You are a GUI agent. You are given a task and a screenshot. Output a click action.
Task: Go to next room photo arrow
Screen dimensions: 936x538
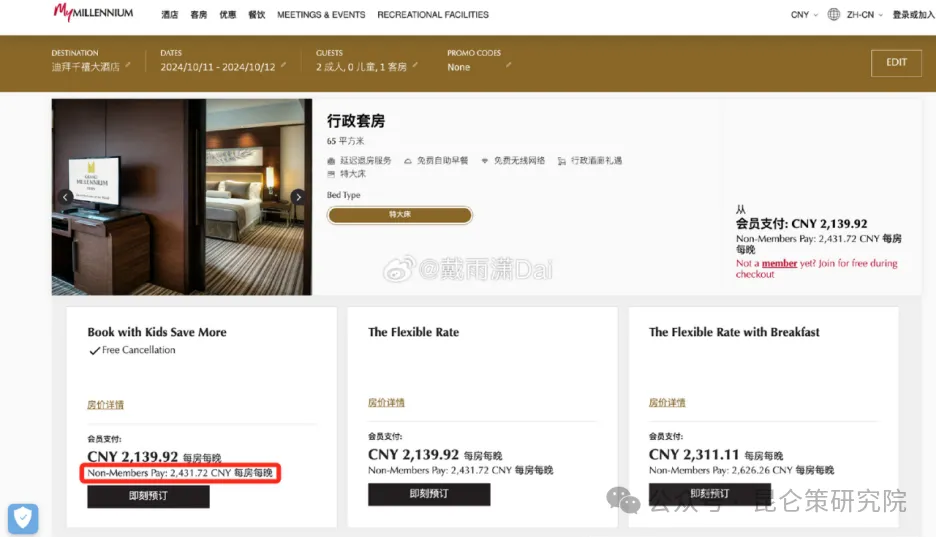(x=297, y=197)
